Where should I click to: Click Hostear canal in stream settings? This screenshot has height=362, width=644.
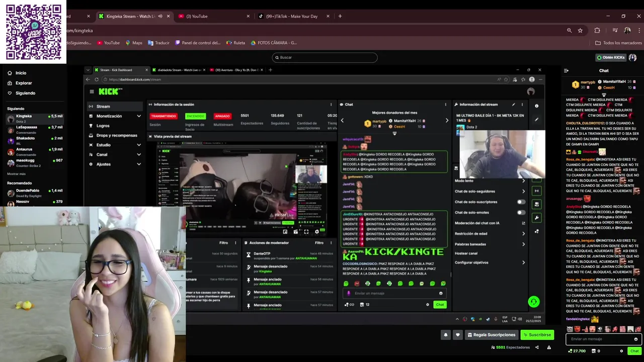click(466, 253)
